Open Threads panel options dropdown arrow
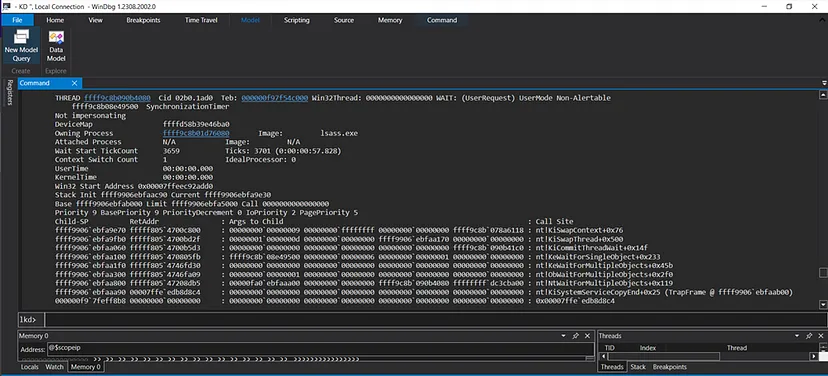Image resolution: width=828 pixels, height=376 pixels. click(797, 336)
